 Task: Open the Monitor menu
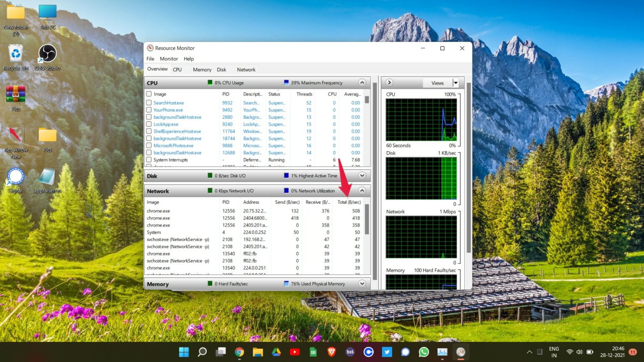click(169, 59)
